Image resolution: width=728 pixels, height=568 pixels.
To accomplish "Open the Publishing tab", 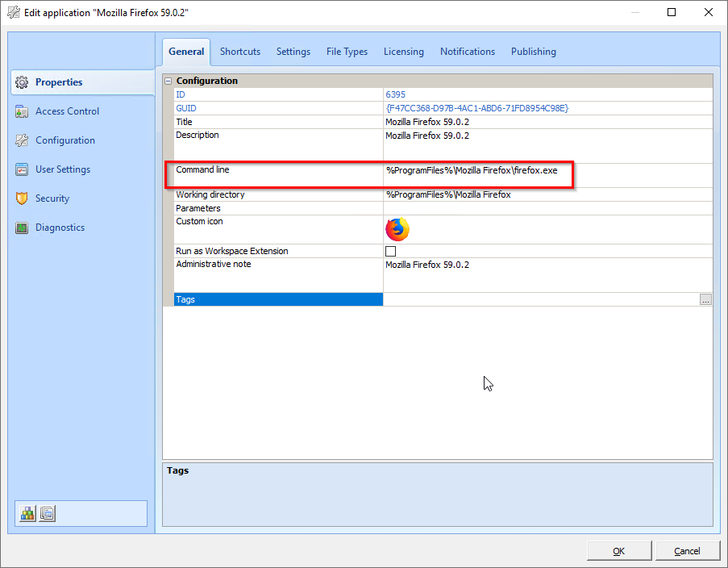I will click(533, 52).
